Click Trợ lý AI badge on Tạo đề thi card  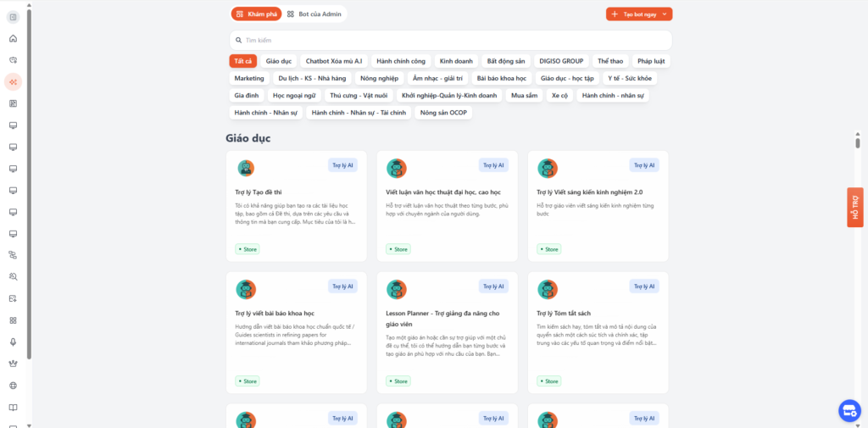[x=342, y=165]
